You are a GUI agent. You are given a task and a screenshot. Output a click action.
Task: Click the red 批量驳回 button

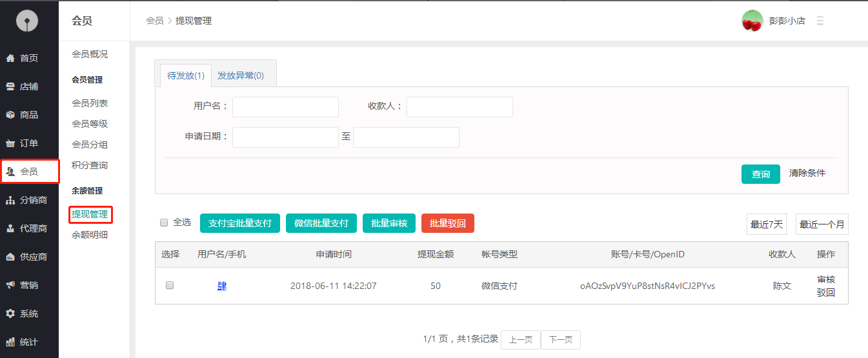click(447, 223)
